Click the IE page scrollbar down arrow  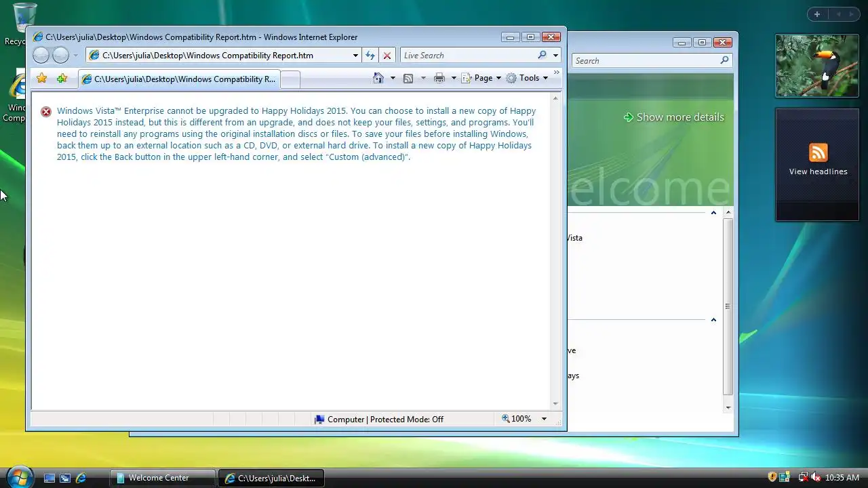pyautogui.click(x=555, y=403)
